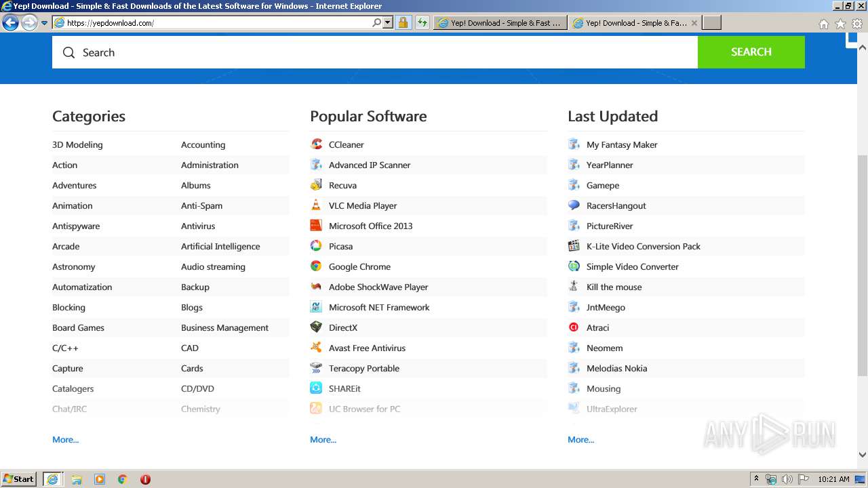
Task: Click the CCleaner icon
Action: (x=316, y=144)
